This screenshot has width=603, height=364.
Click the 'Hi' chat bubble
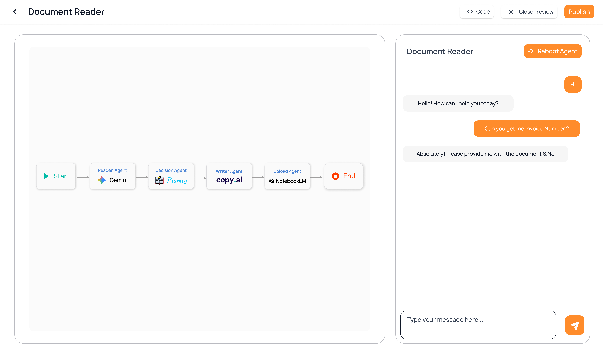click(x=573, y=84)
